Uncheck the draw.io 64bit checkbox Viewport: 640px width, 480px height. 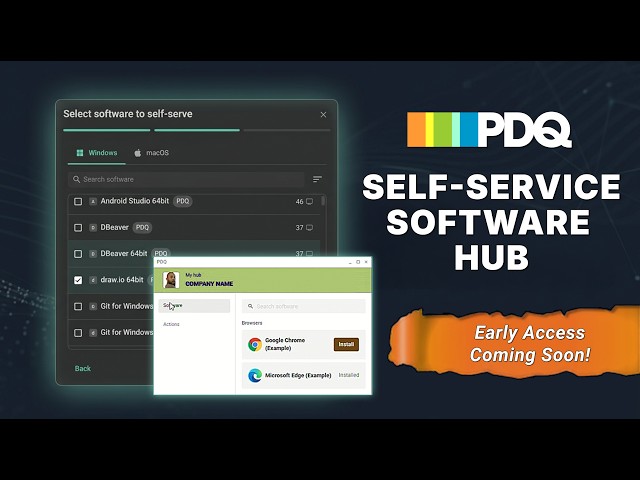(x=78, y=280)
